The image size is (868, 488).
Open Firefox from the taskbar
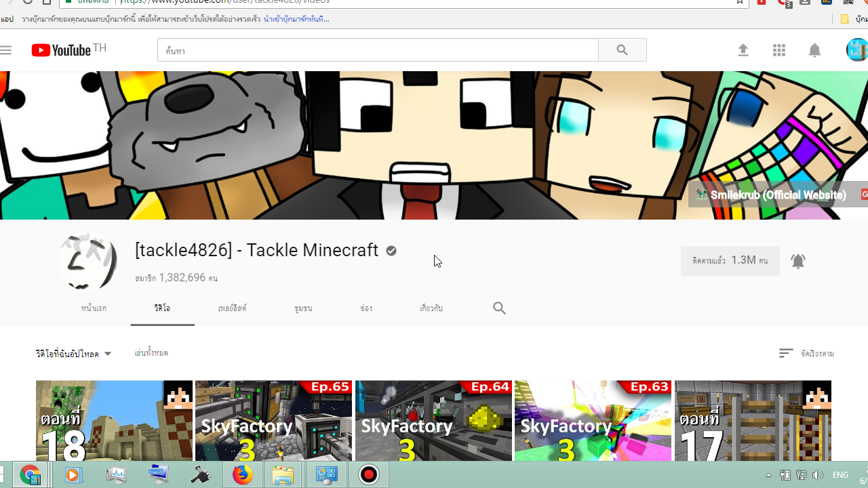coord(242,475)
